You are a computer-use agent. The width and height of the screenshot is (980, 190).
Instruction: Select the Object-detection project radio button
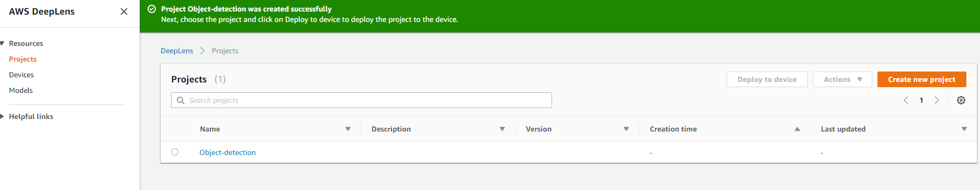(x=175, y=152)
